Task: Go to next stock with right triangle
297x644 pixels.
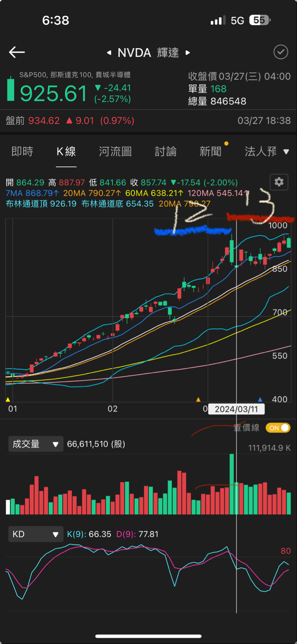Action: (x=188, y=53)
